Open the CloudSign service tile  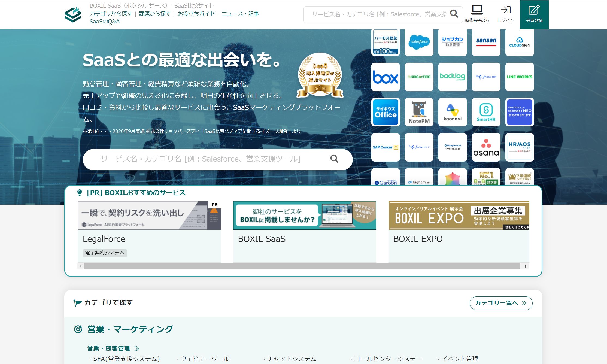pos(520,42)
